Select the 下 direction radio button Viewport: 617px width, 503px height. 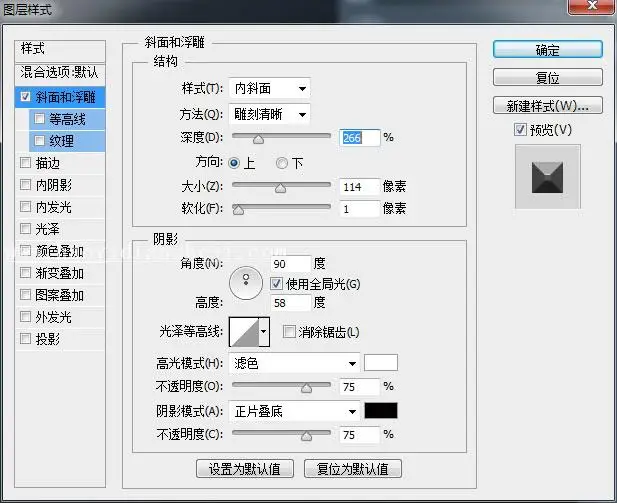[281, 163]
